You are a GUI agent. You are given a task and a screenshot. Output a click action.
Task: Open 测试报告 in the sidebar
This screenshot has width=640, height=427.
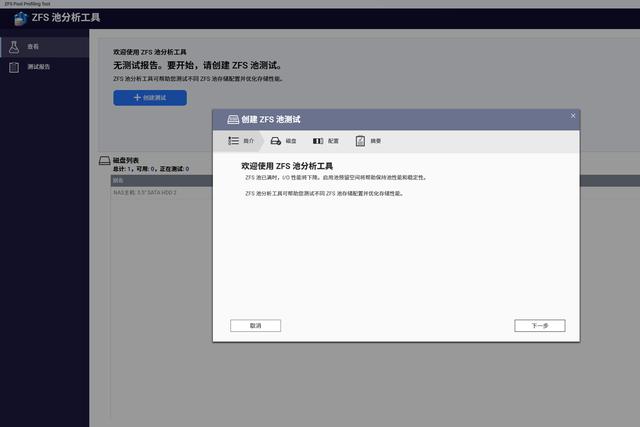pos(44,67)
